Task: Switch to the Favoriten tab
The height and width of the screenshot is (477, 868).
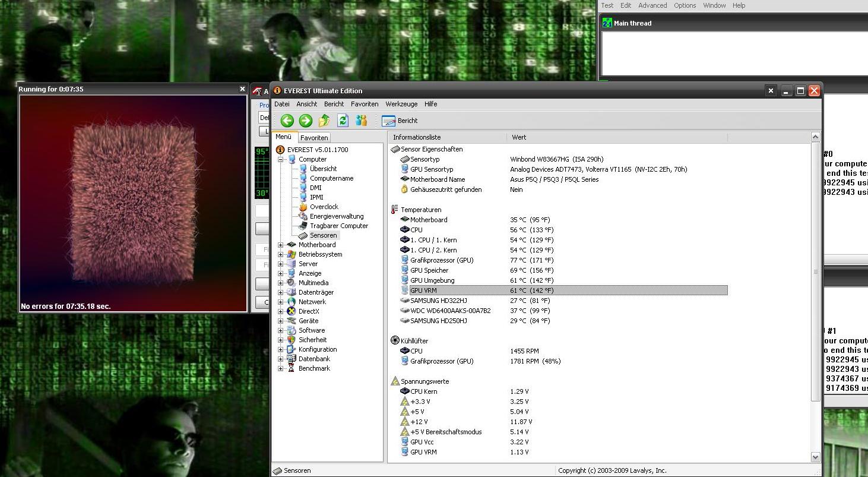Action: tap(314, 137)
